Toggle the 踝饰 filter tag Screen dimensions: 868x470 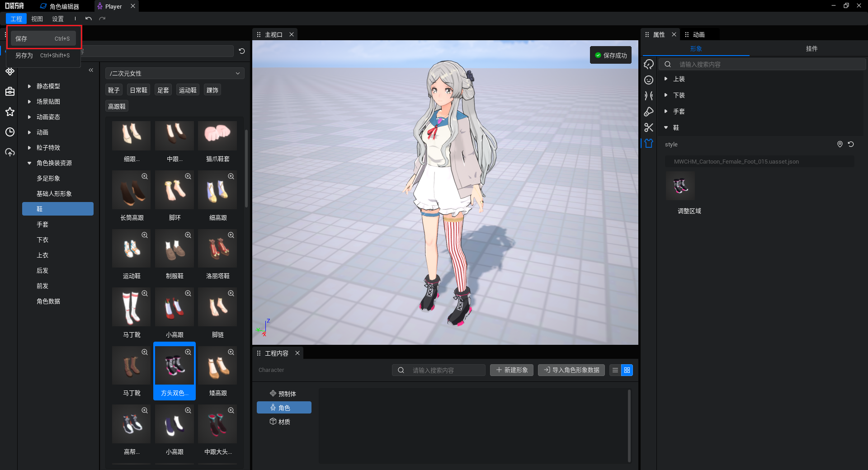(212, 90)
